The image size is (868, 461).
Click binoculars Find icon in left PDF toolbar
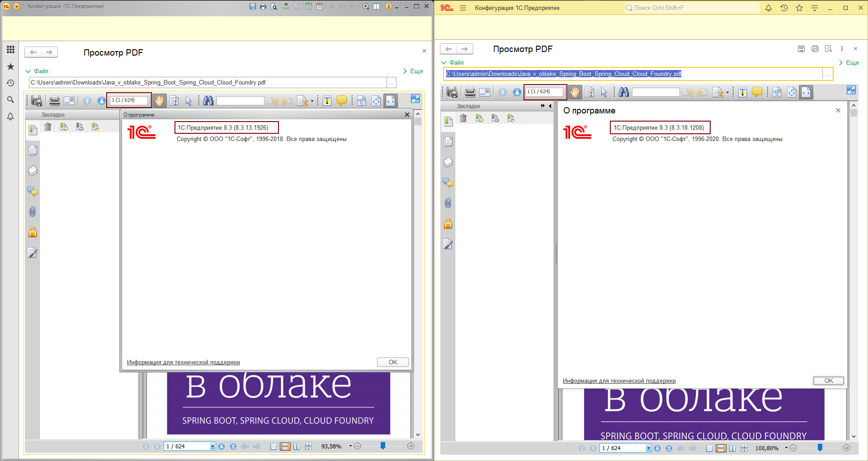coord(208,100)
